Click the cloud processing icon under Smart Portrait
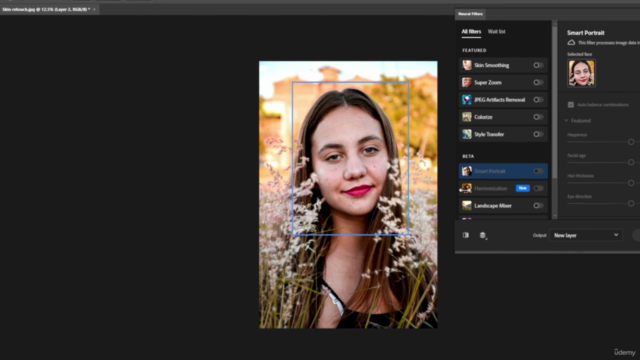 point(571,42)
